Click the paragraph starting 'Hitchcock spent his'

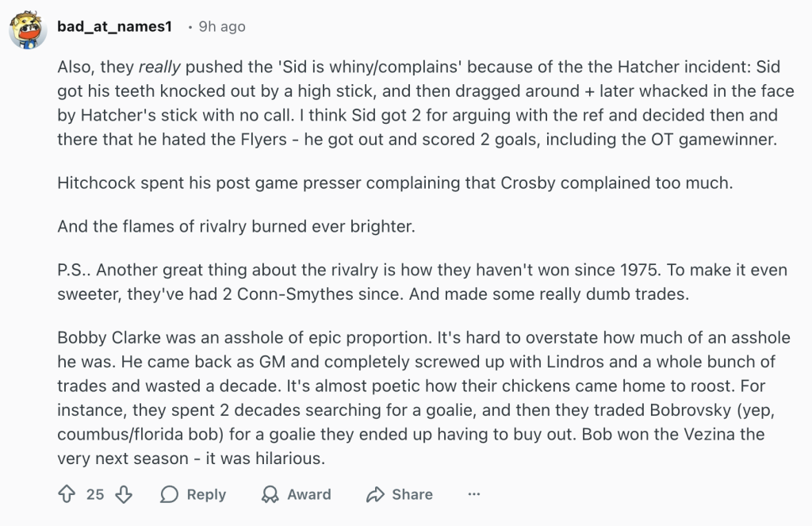point(394,182)
